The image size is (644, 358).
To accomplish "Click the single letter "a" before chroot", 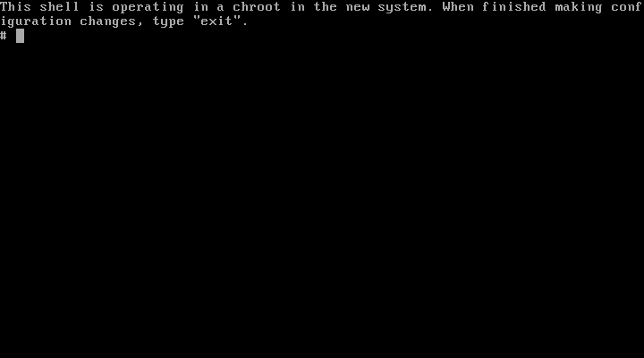I will point(221,8).
